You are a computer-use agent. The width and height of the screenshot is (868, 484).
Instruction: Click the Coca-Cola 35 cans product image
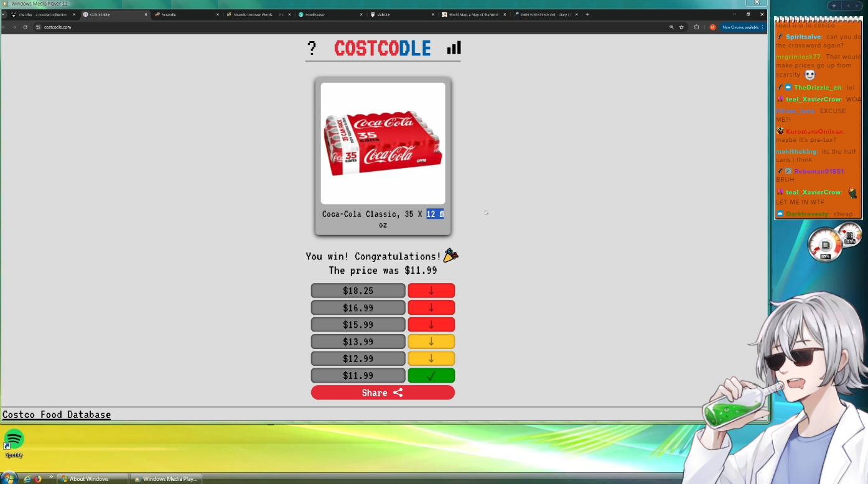pyautogui.click(x=383, y=144)
